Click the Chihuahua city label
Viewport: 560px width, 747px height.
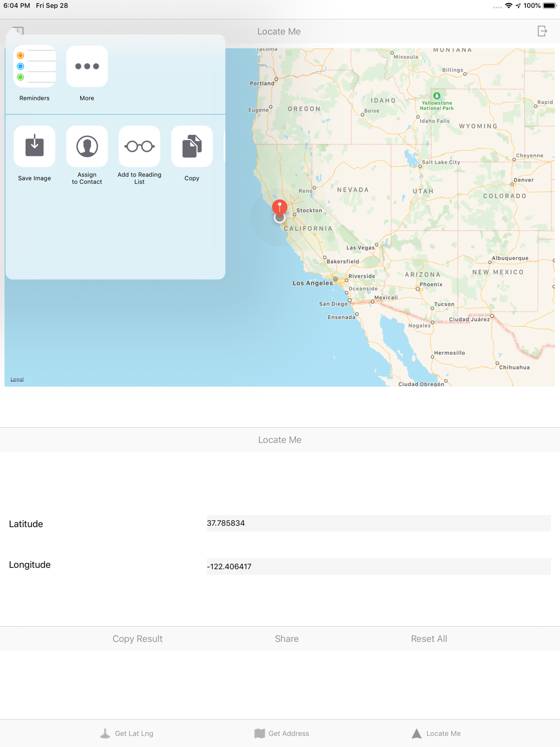(x=515, y=367)
